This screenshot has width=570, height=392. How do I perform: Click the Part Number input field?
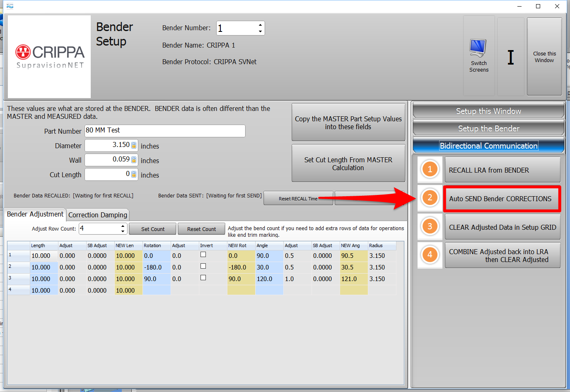(165, 131)
